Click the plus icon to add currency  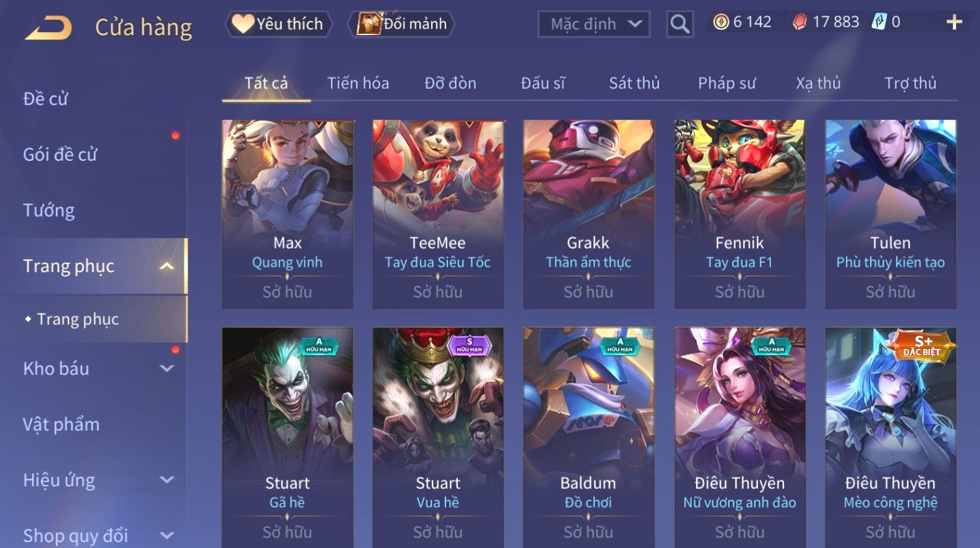(954, 22)
